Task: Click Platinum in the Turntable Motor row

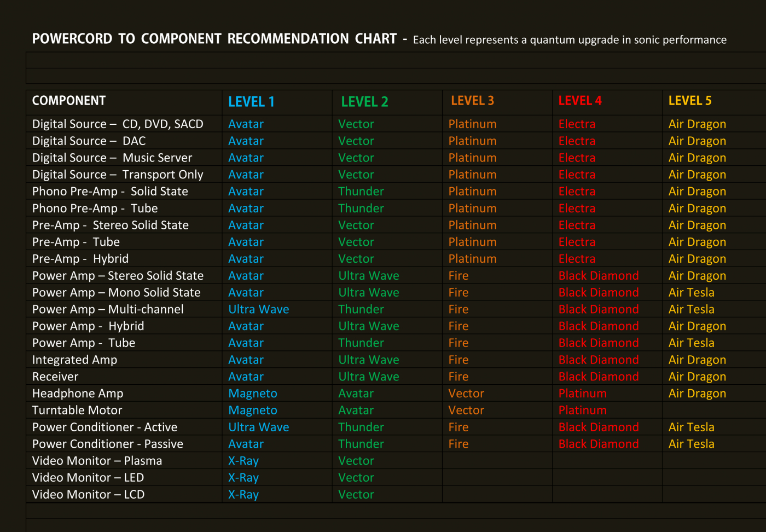Action: click(582, 410)
